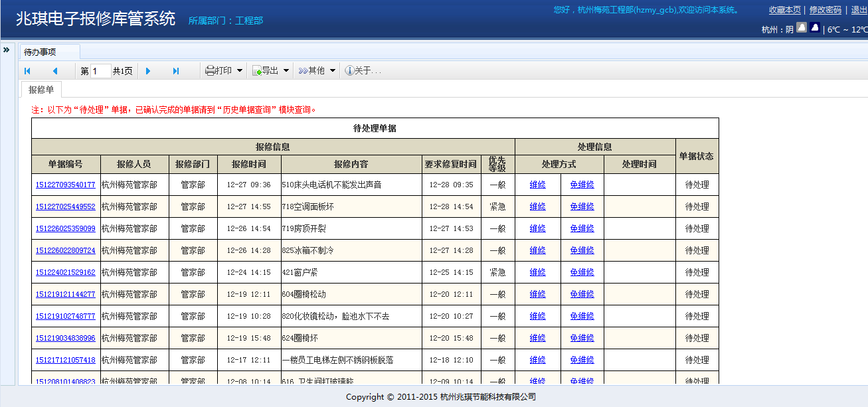Click the 其他 toolbar button
Viewport: 868px width, 407px height.
311,70
